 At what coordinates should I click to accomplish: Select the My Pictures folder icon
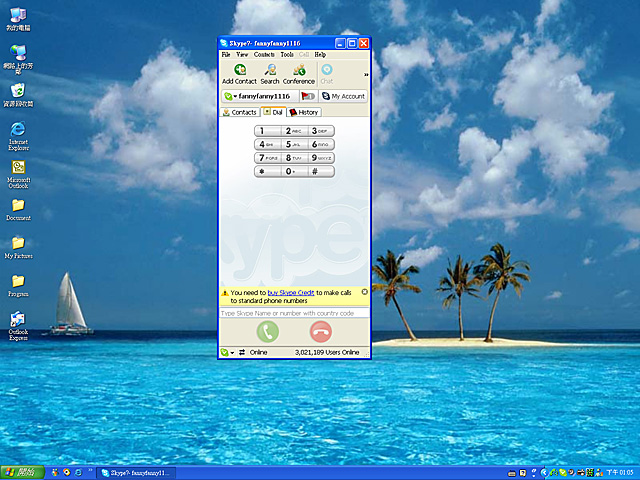(x=18, y=248)
